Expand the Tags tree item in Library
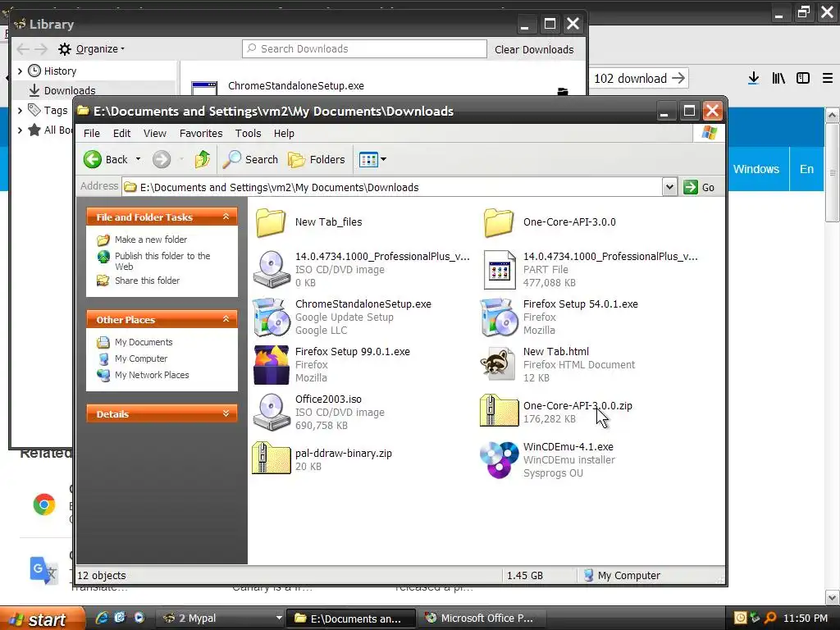 pyautogui.click(x=20, y=111)
